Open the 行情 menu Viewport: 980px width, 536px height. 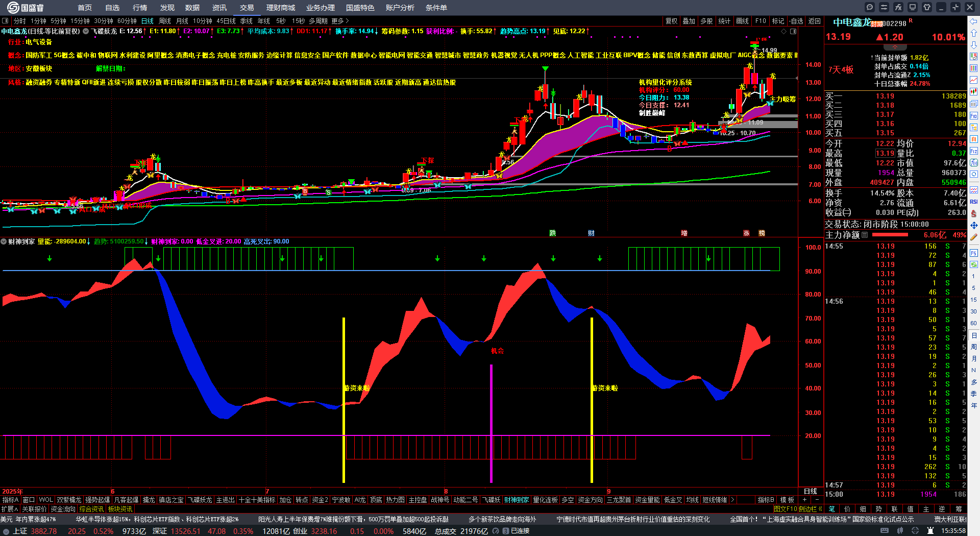pos(140,8)
